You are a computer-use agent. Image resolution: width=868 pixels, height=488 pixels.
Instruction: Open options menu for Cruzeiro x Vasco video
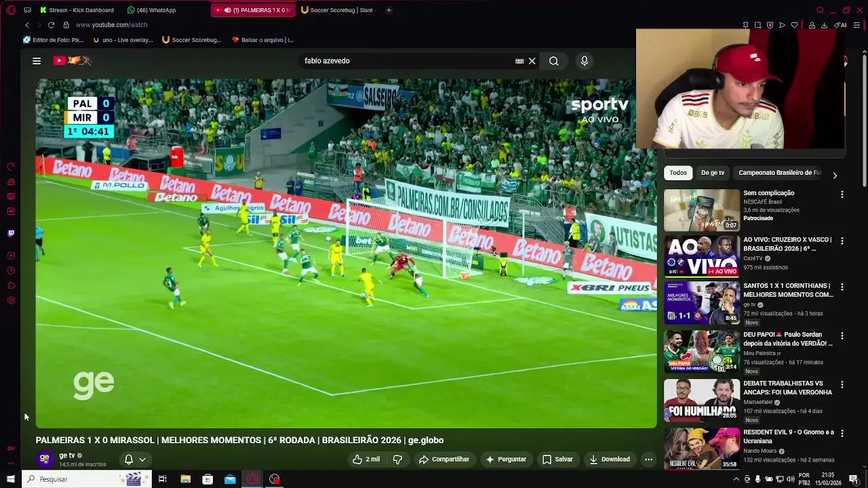click(x=842, y=241)
